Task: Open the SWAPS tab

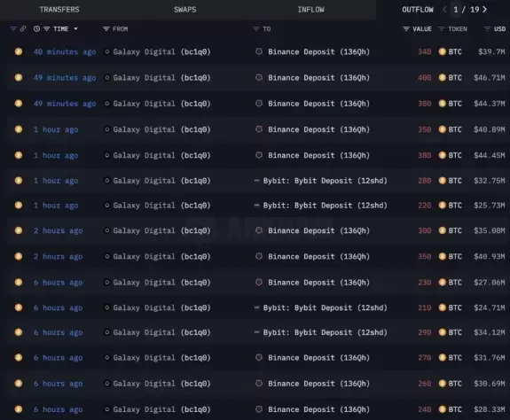Action: (184, 10)
